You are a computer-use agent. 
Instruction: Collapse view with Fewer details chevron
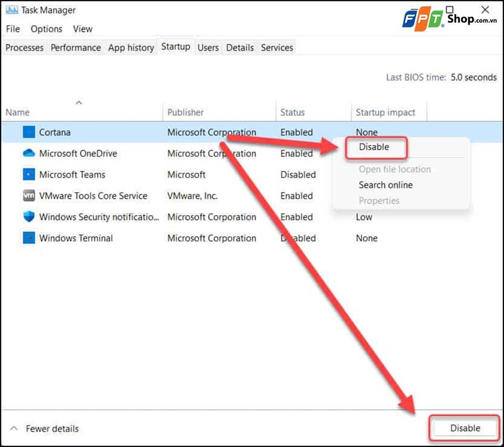(x=14, y=428)
